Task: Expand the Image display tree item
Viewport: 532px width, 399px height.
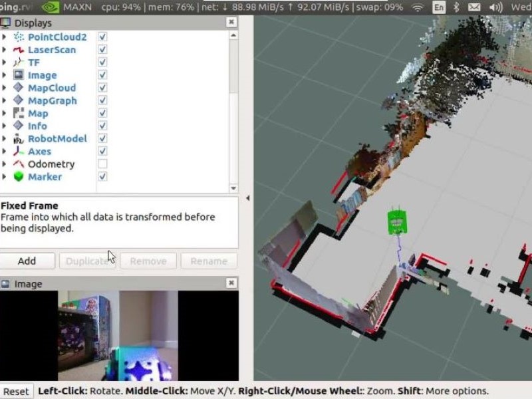Action: click(x=5, y=75)
